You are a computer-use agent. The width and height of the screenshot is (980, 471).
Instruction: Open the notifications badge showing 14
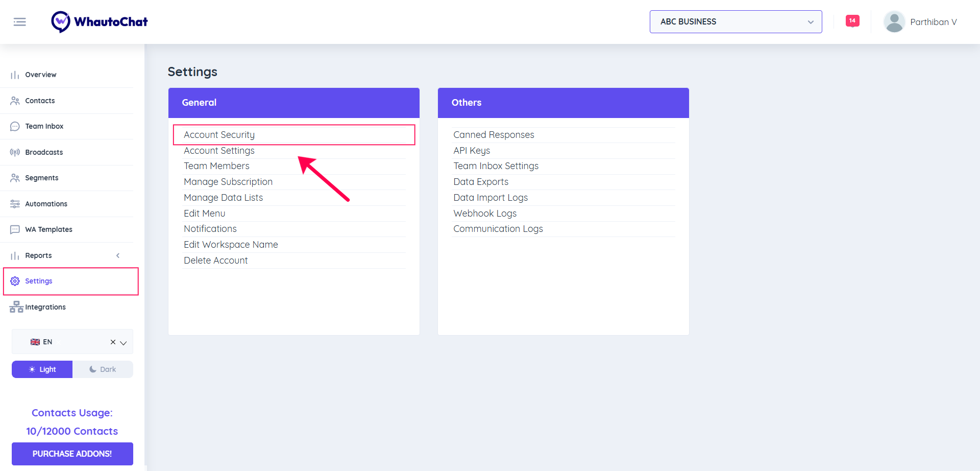tap(852, 20)
